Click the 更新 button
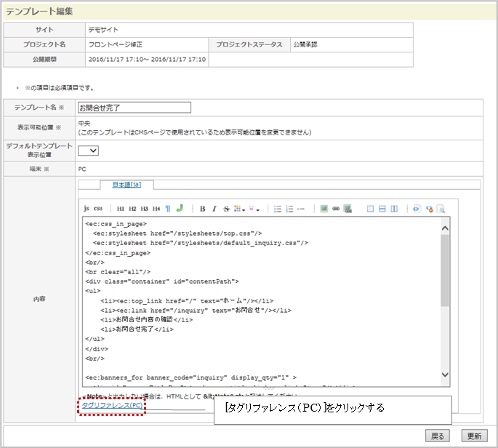Screen dimensions: 498x448 click(x=474, y=436)
